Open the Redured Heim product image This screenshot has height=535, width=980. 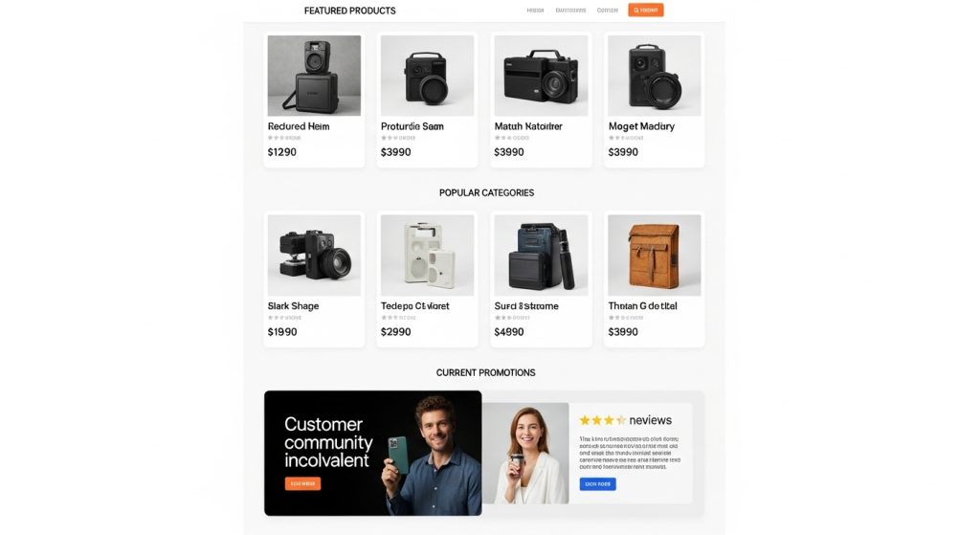[x=314, y=75]
